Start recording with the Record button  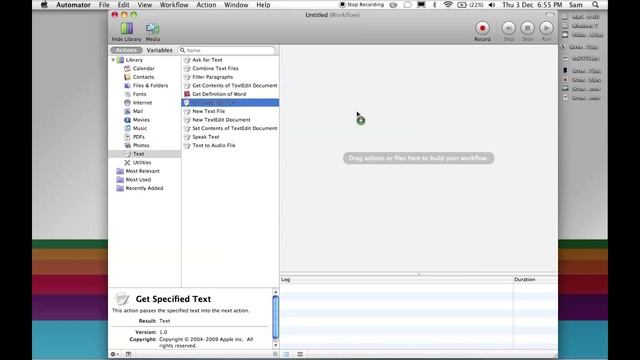pos(482,28)
